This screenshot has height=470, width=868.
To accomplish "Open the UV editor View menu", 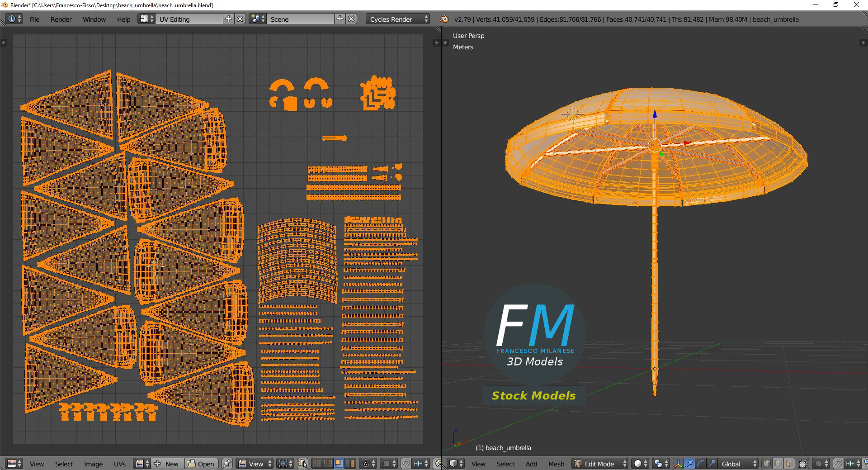I will [37, 464].
